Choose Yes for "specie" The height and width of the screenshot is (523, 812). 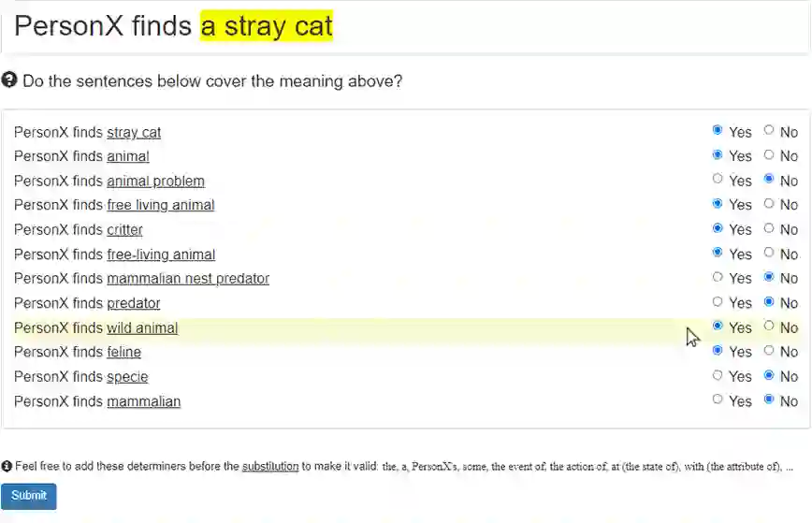point(718,376)
